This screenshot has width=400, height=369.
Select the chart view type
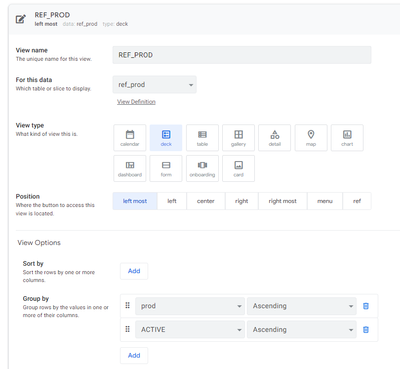347,138
